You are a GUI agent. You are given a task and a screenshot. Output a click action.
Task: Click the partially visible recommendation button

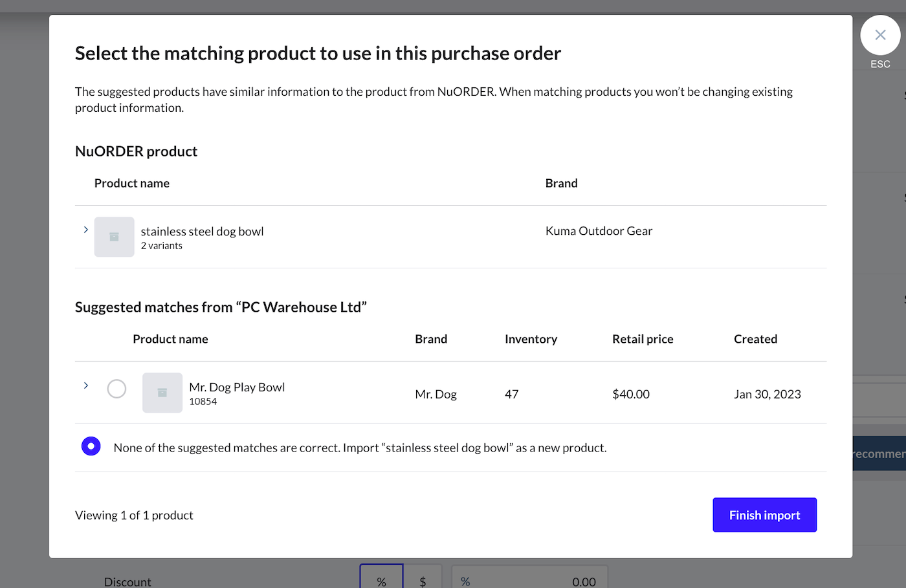point(879,453)
